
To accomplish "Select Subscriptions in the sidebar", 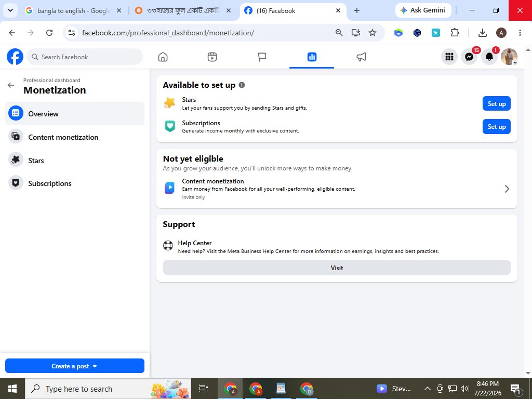I will (75, 183).
